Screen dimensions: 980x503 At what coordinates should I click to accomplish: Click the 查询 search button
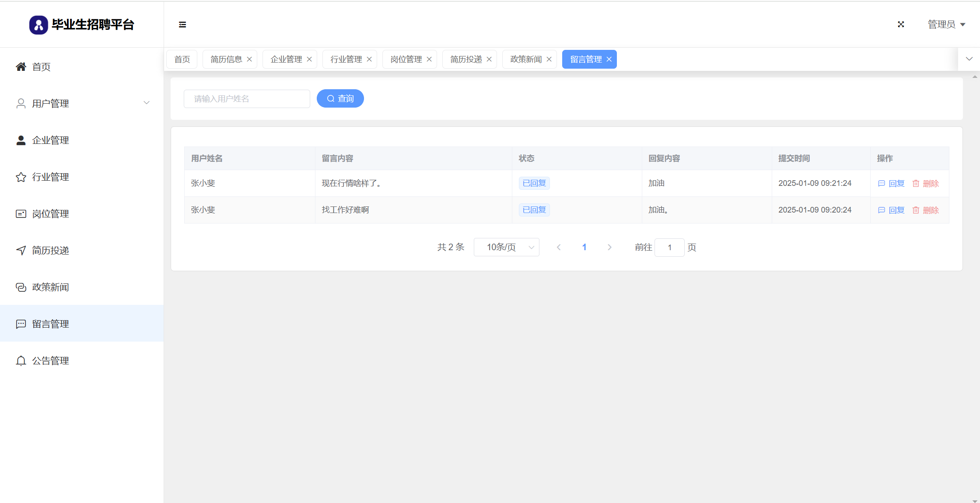click(x=340, y=98)
